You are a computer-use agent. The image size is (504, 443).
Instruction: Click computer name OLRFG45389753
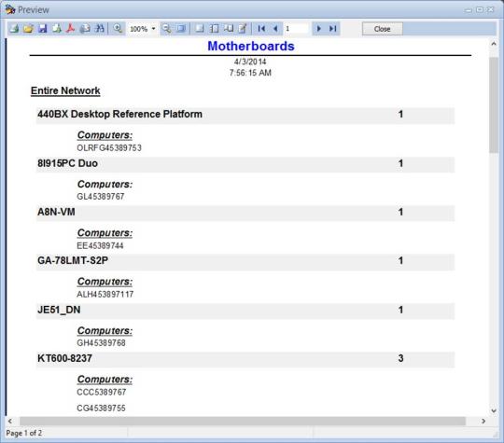(x=109, y=147)
